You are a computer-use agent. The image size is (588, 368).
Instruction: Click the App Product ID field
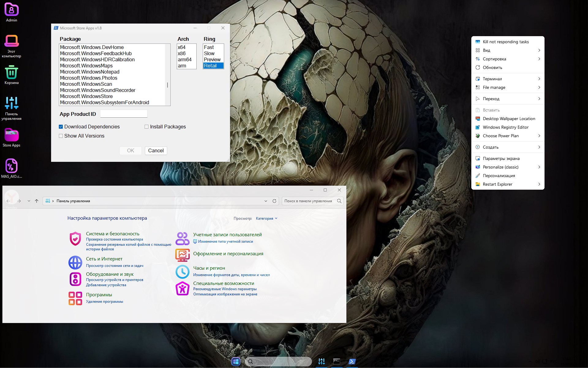[x=123, y=114]
